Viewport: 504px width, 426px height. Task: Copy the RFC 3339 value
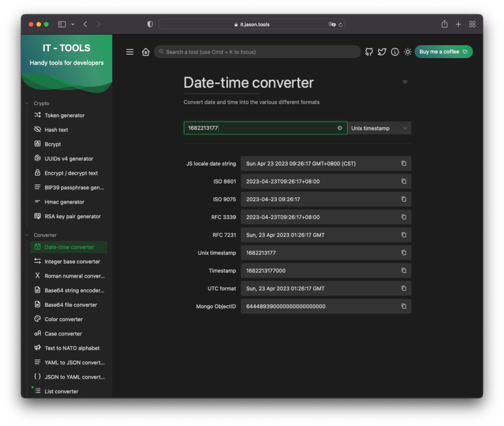coord(404,217)
